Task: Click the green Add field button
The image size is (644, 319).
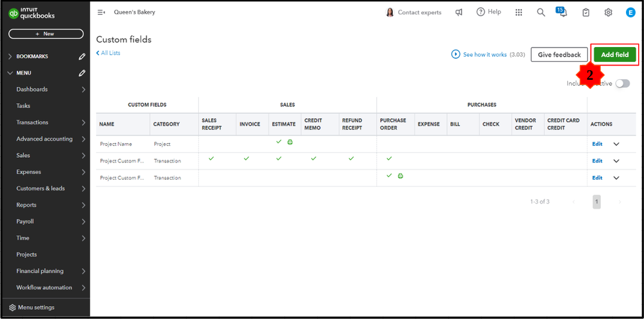Action: tap(614, 55)
